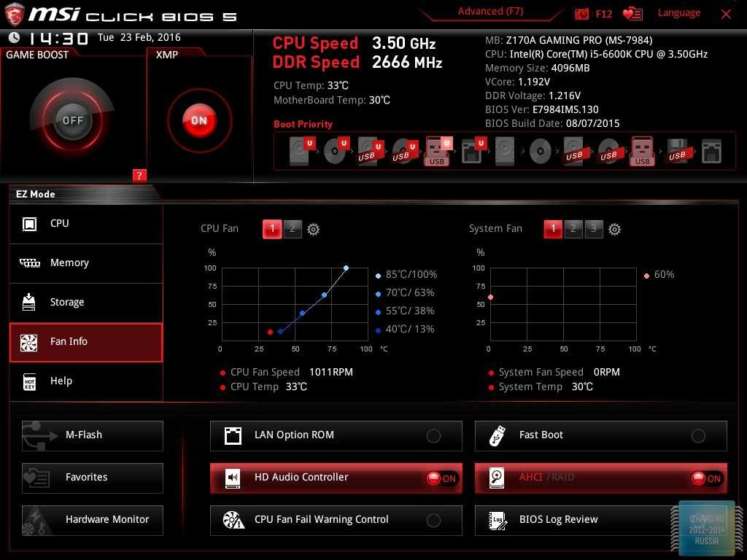Turn off the XMP button
Viewport: 747px width, 560px height.
tap(199, 120)
